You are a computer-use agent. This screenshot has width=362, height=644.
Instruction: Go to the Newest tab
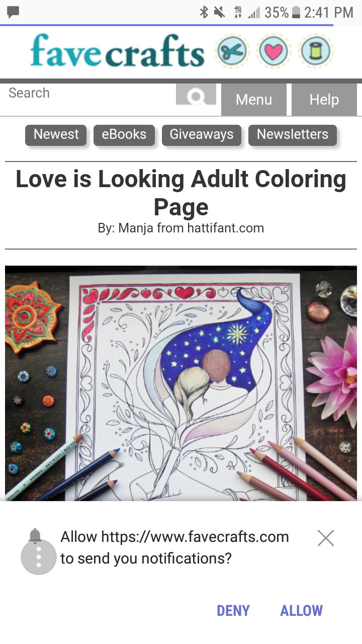tap(56, 135)
